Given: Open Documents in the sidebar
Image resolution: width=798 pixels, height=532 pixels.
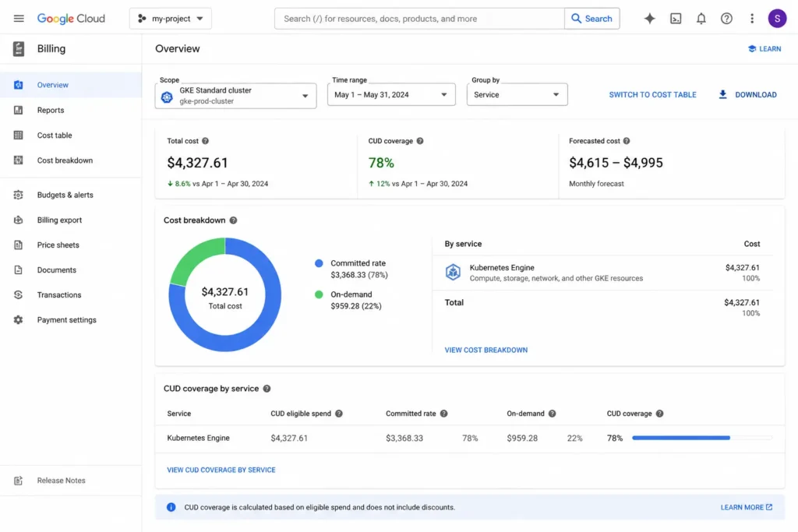Looking at the screenshot, I should (x=71, y=270).
